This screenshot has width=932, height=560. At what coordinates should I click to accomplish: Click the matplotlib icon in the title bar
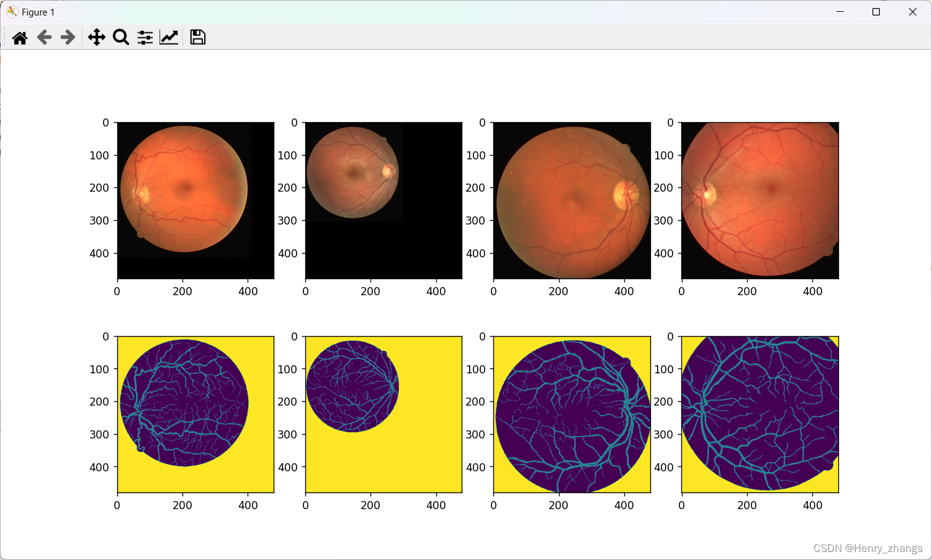point(12,12)
